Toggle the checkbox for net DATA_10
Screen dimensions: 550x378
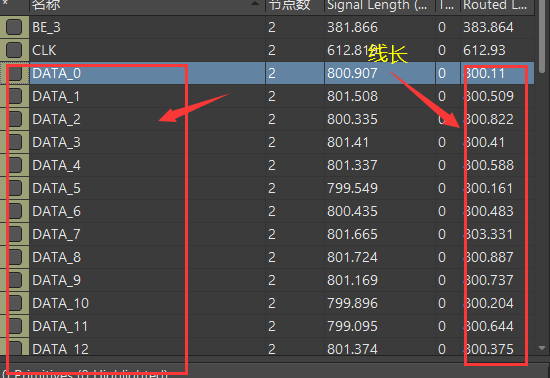click(14, 303)
